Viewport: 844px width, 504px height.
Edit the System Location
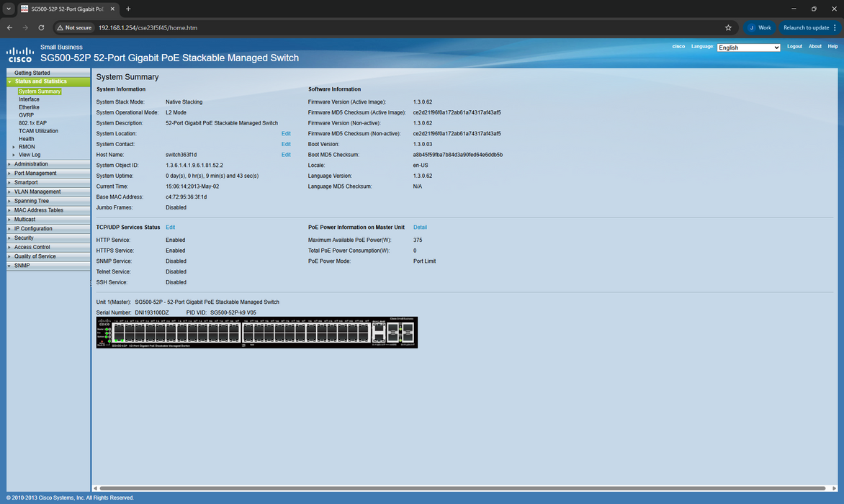click(286, 134)
